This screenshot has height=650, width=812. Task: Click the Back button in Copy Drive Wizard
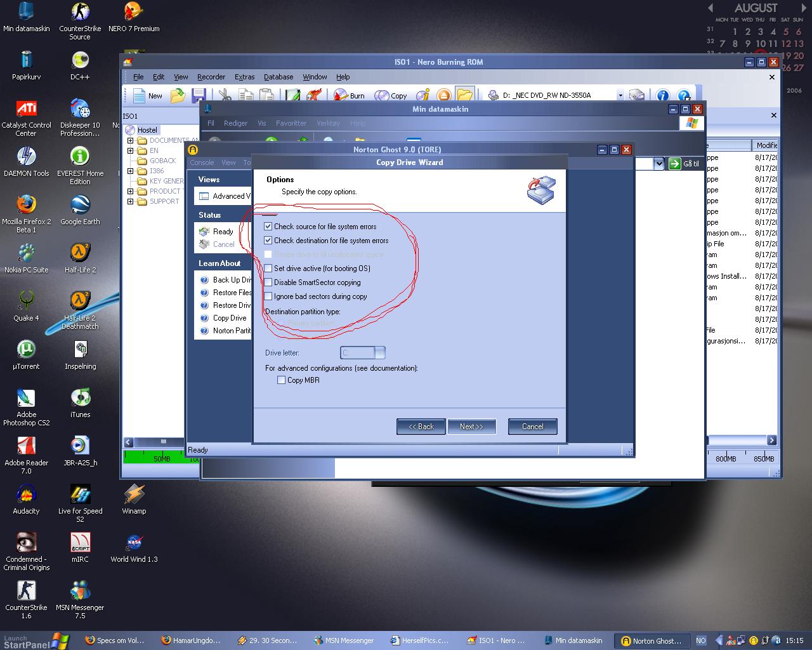pyautogui.click(x=421, y=427)
